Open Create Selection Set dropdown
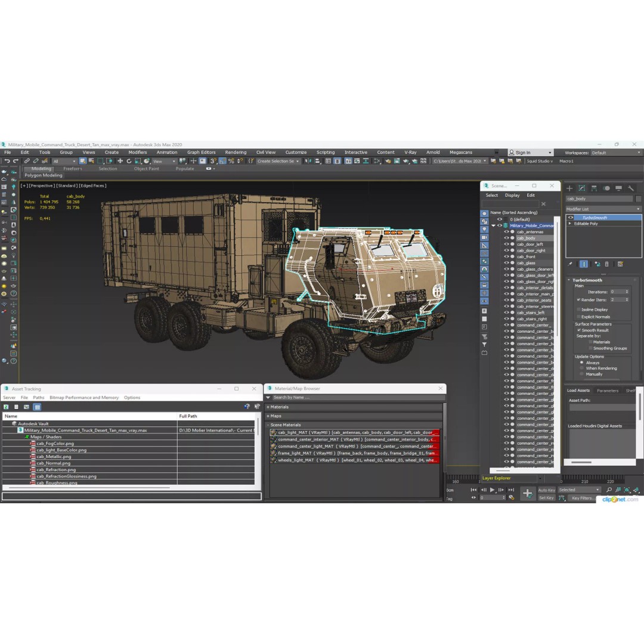This screenshot has height=644, width=644. (278, 161)
